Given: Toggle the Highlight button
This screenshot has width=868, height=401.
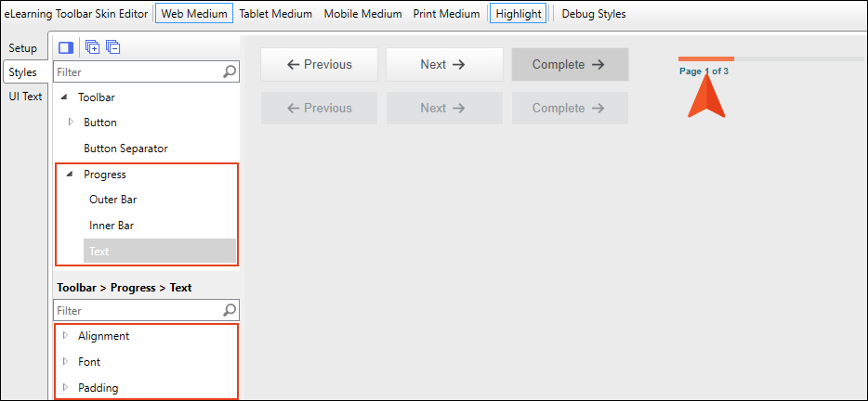Looking at the screenshot, I should click(519, 14).
